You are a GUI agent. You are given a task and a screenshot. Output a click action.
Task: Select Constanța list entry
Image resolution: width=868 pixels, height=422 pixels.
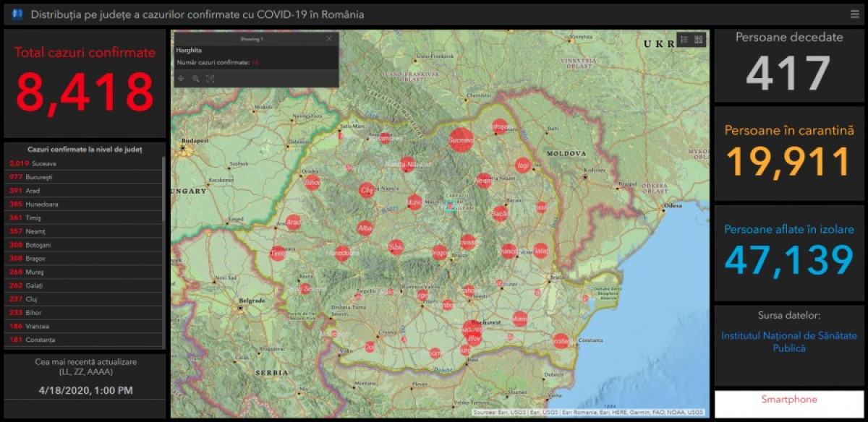point(43,340)
